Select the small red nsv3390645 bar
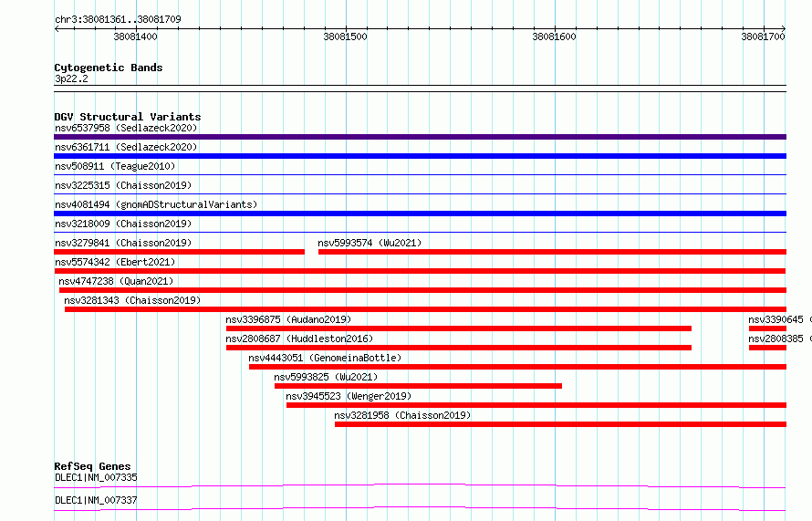Viewport: 812px width, 521px height. coord(768,328)
